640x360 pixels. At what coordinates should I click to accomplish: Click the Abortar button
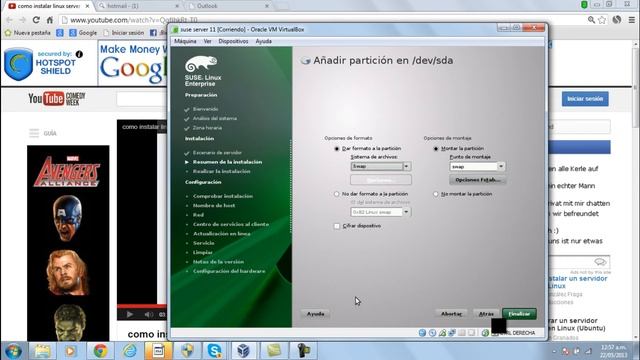[x=451, y=313]
